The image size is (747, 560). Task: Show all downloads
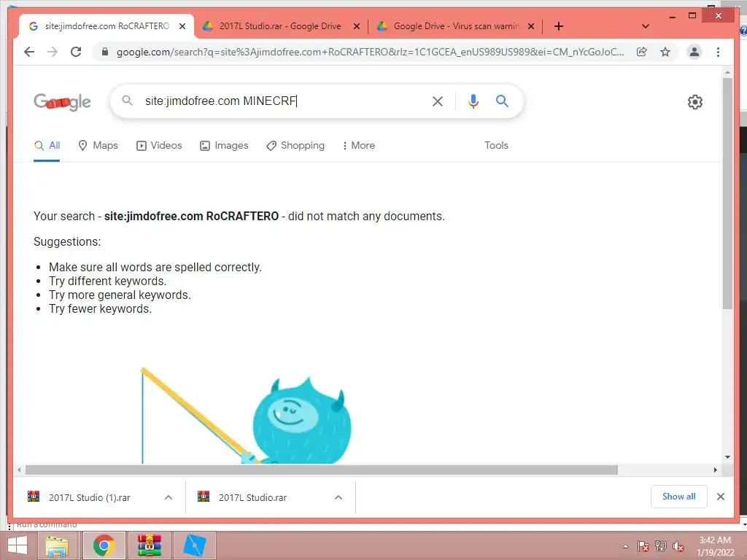click(679, 497)
